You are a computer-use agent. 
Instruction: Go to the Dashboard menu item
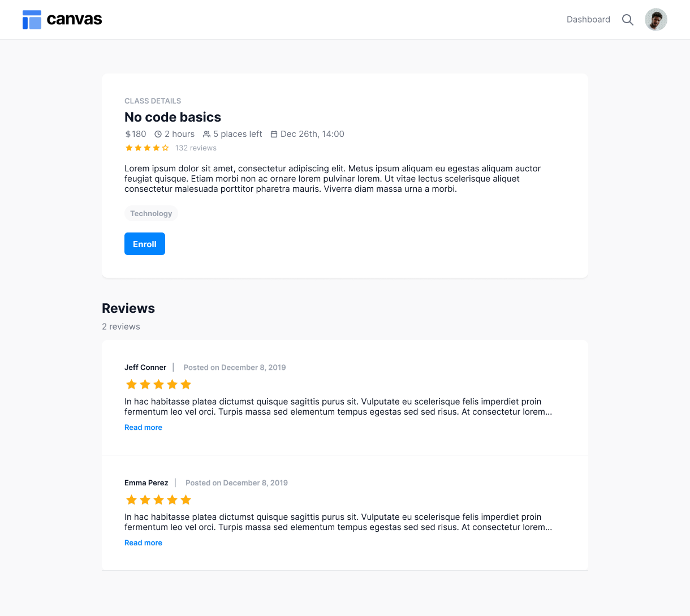click(x=588, y=20)
